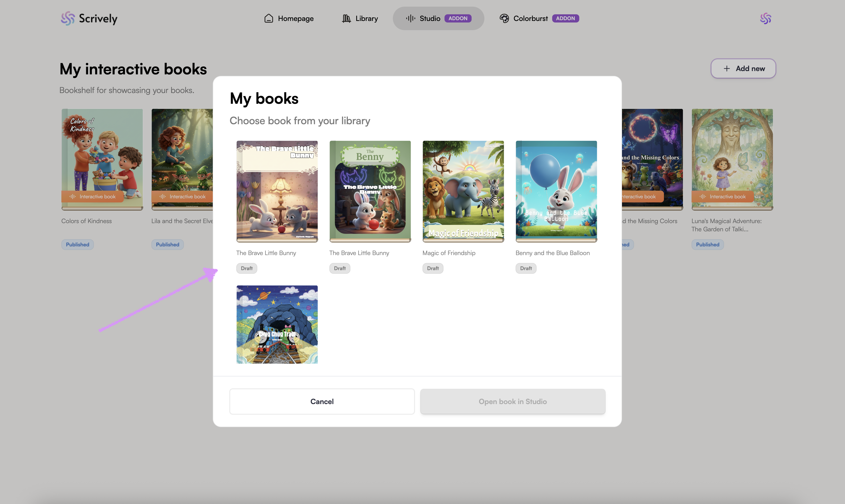
Task: Select Magic of Friendship book cover
Action: (463, 190)
